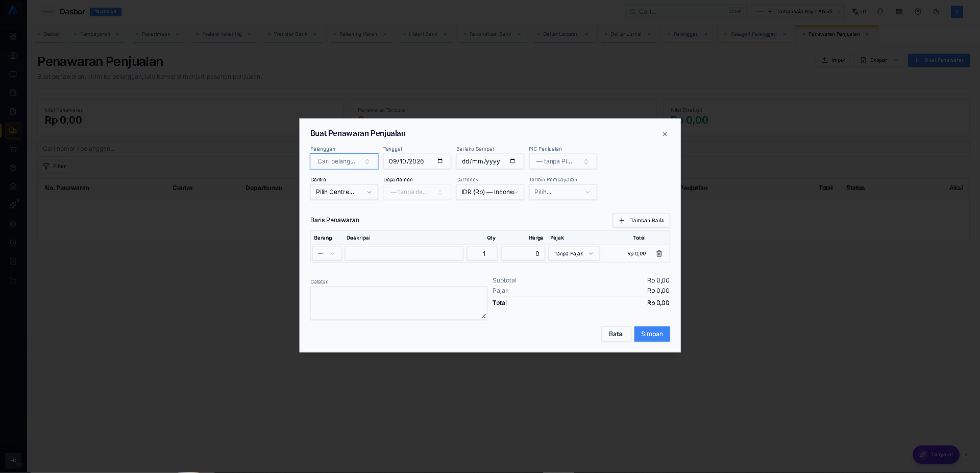Switch to the Rekonsiliasi Bank tab
The width and height of the screenshot is (980, 473).
point(490,34)
